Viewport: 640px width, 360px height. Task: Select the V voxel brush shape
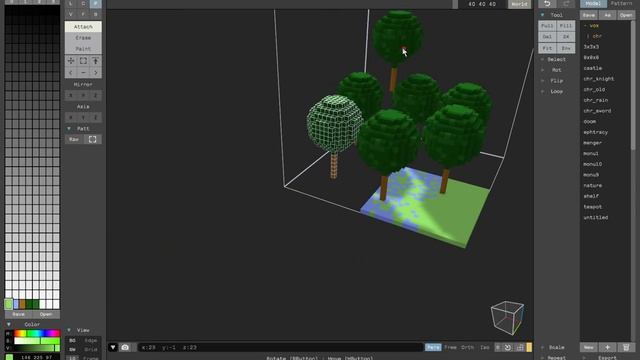click(x=71, y=14)
